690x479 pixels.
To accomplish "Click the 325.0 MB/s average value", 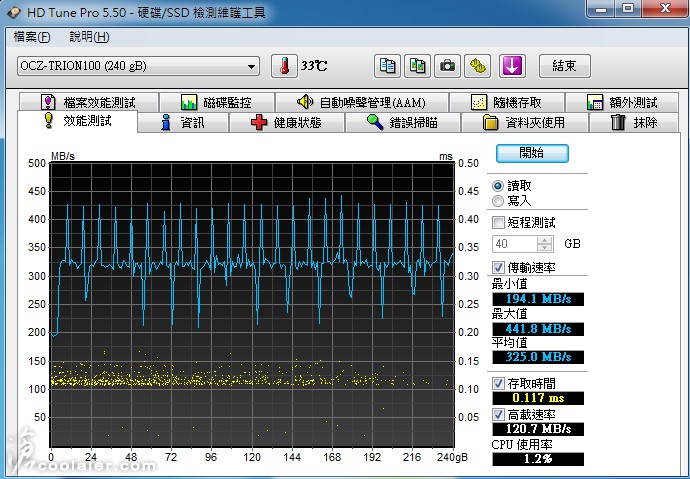I will pos(538,357).
